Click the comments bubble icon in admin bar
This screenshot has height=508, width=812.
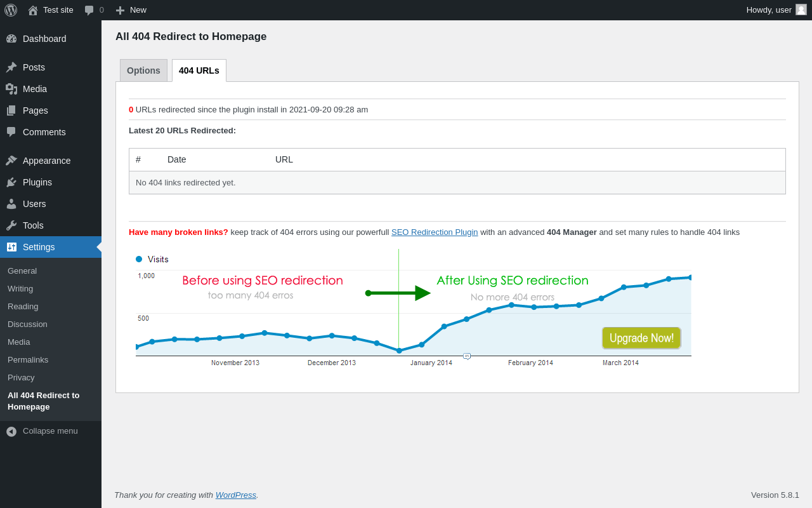click(89, 10)
